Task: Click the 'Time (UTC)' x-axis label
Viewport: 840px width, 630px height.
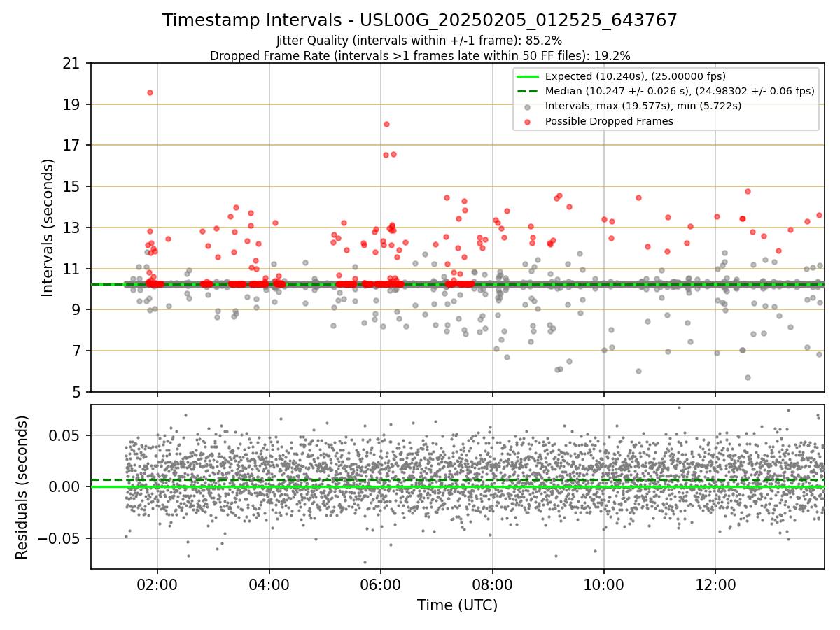Action: click(457, 605)
